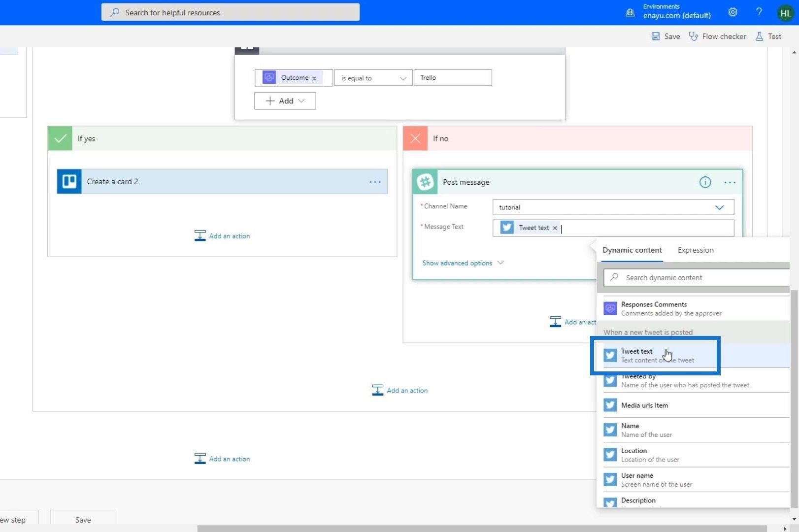This screenshot has width=799, height=532.
Task: Choose Name of the user item
Action: [x=693, y=430]
